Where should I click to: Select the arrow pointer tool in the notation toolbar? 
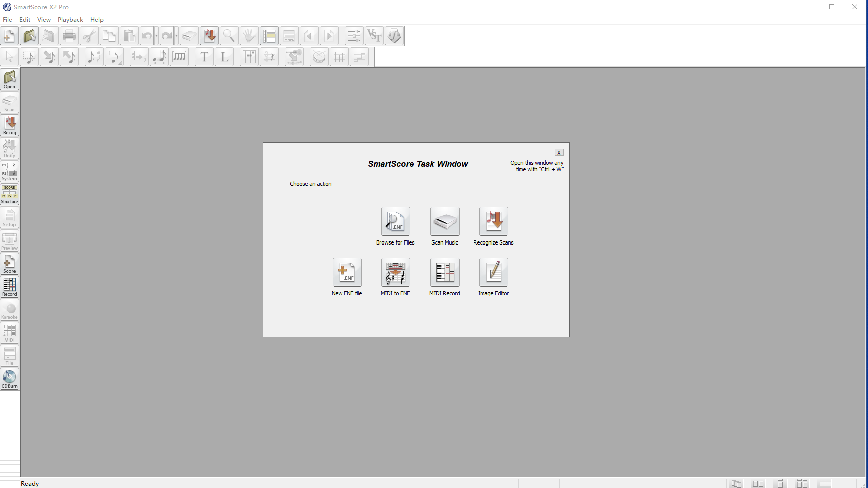(9, 57)
